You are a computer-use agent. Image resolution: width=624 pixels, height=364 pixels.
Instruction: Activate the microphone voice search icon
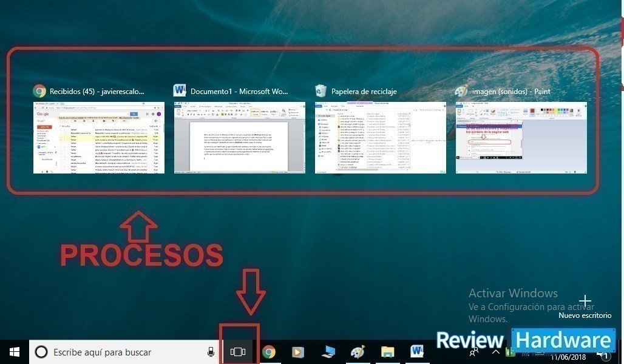pyautogui.click(x=211, y=352)
